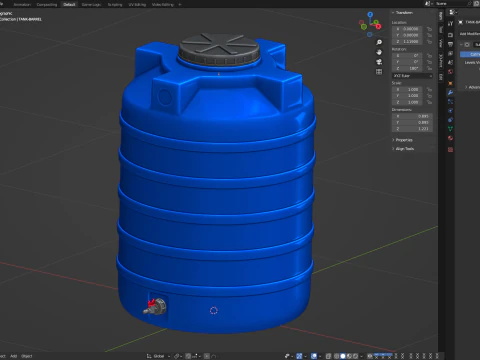Click the zoom magnifier viewport icon
Image resolution: width=480 pixels, height=360 pixels.
379,42
